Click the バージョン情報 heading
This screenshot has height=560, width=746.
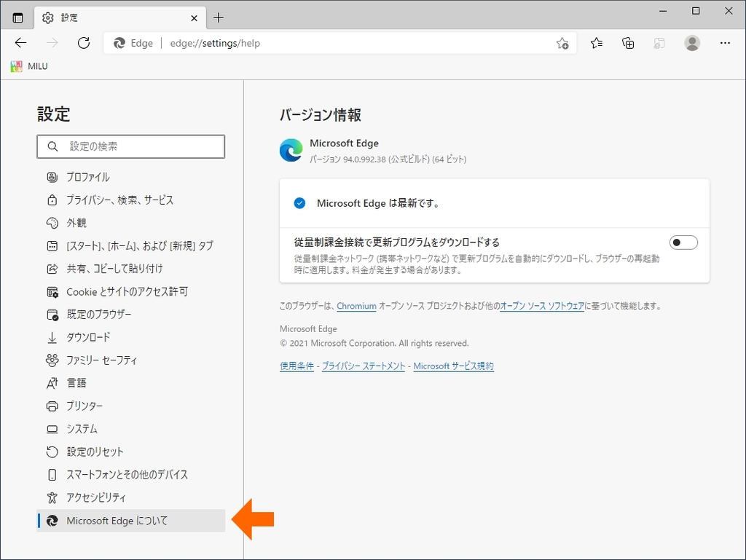point(321,115)
